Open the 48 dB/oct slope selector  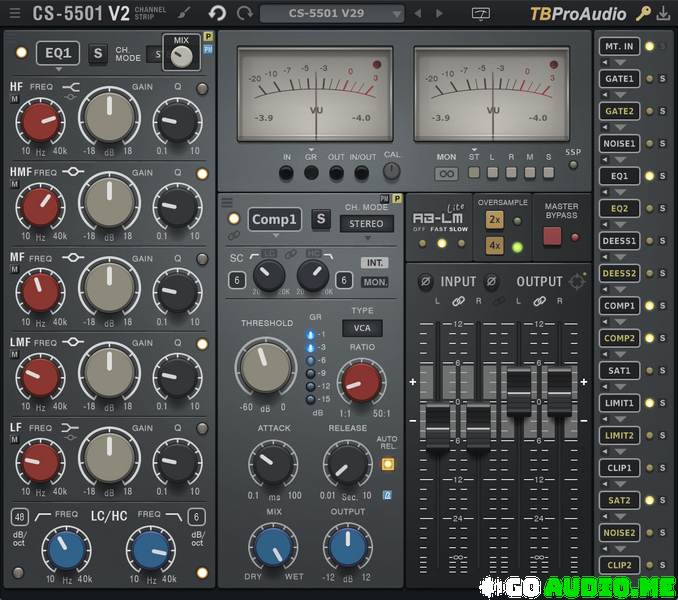pos(19,517)
